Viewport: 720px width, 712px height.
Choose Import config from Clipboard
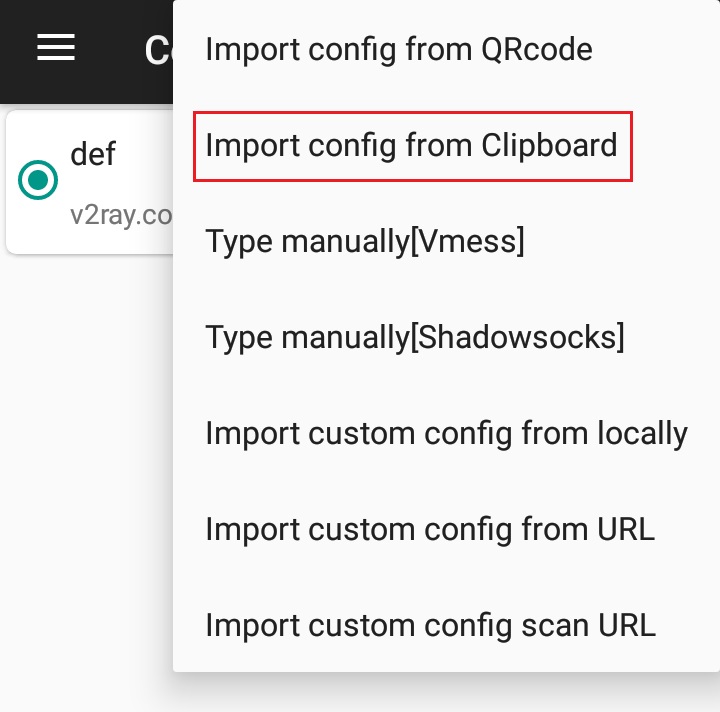coord(411,146)
